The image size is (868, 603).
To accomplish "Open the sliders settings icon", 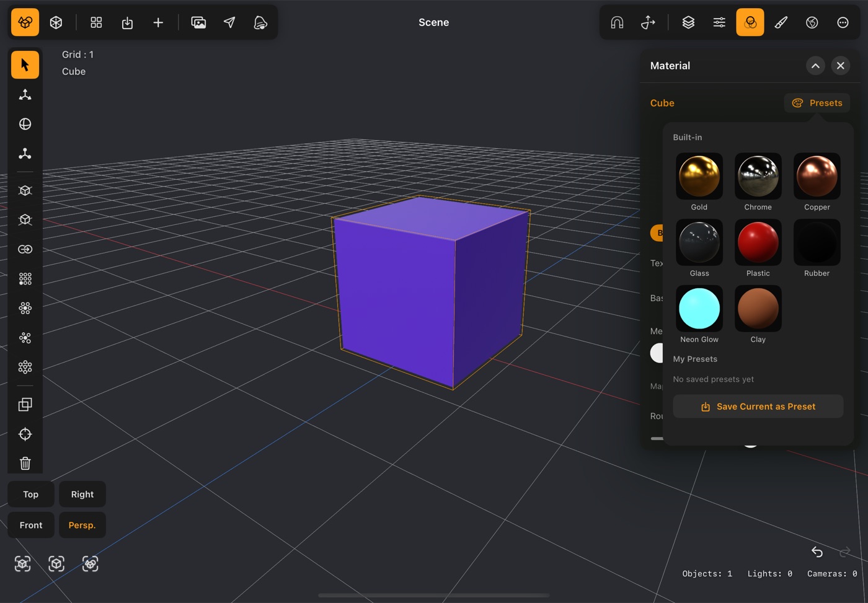I will coord(719,22).
